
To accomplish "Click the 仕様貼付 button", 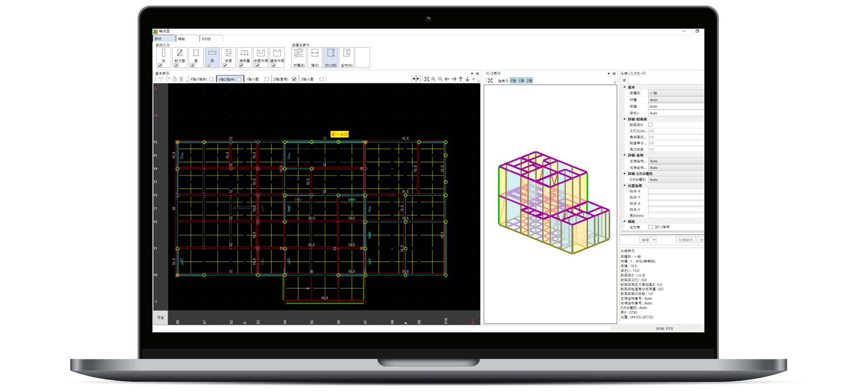I will [x=685, y=240].
